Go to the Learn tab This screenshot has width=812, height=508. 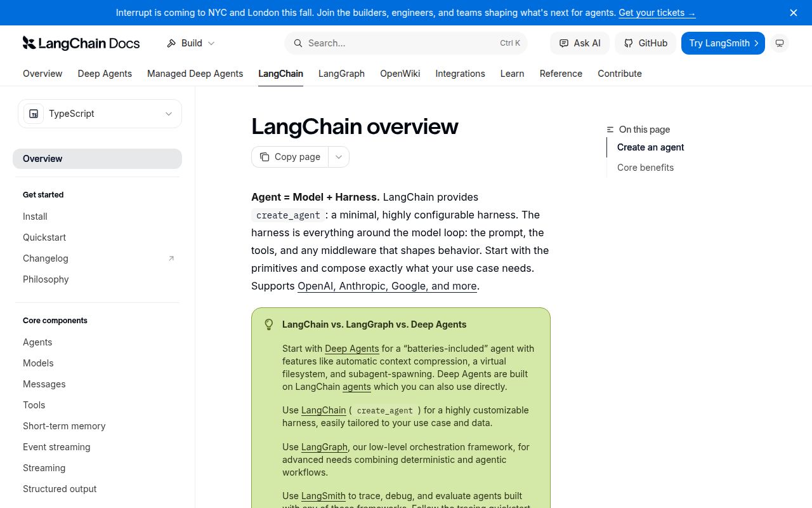(x=512, y=74)
